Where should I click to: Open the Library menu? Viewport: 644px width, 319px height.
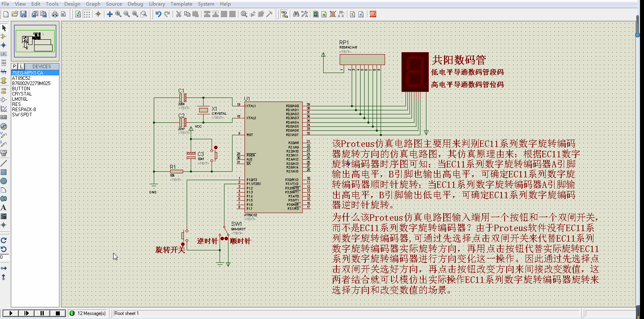(157, 4)
